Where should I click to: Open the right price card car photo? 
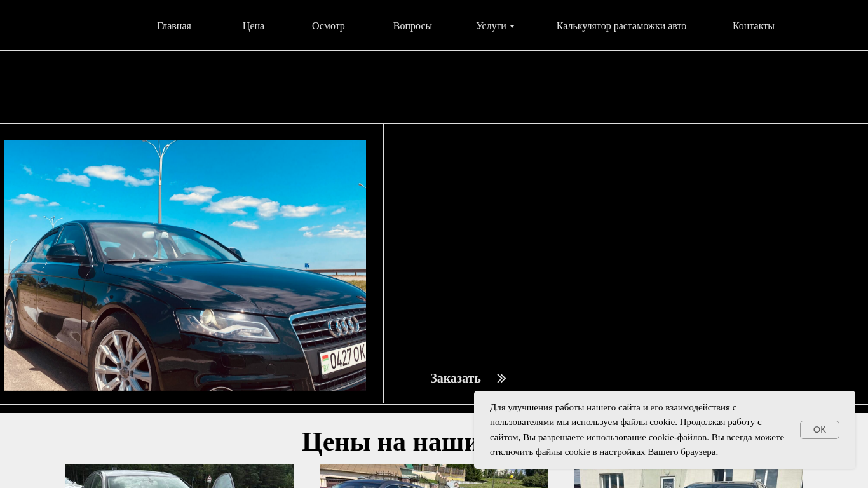click(688, 478)
